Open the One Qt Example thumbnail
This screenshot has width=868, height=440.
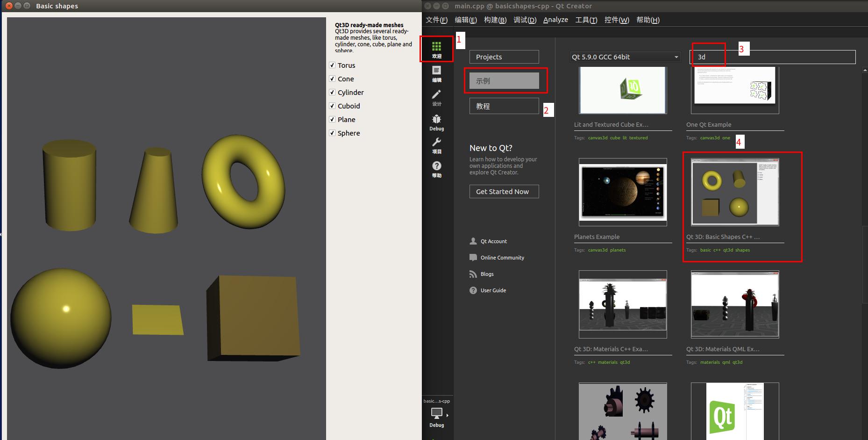[x=735, y=90]
